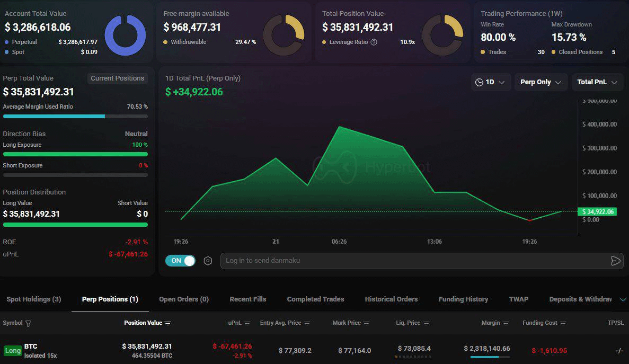Click the $ -1,610.95 funding cost cell

549,351
